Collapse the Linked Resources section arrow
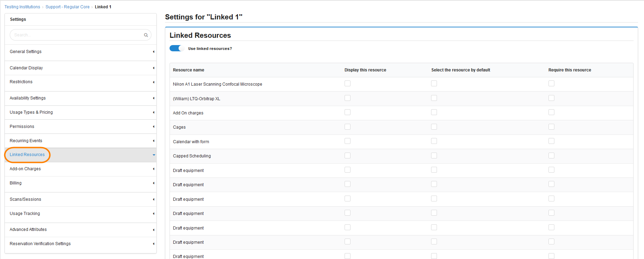644x259 pixels. coord(154,155)
